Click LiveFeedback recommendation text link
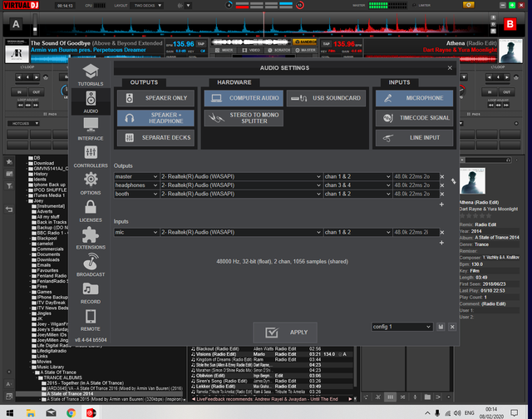 (267, 399)
